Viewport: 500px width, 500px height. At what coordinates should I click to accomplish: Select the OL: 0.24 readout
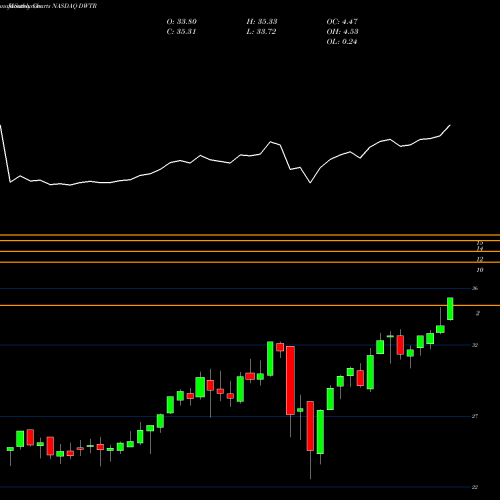coord(342,42)
